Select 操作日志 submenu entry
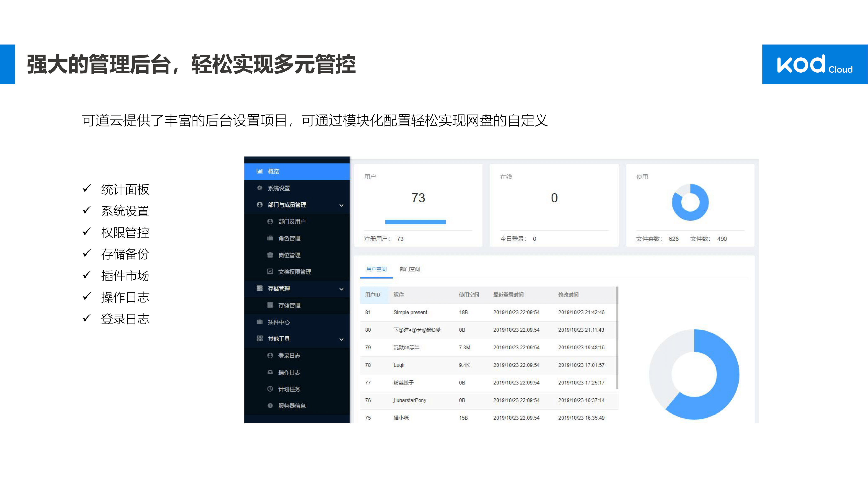The image size is (868, 488). (x=297, y=372)
